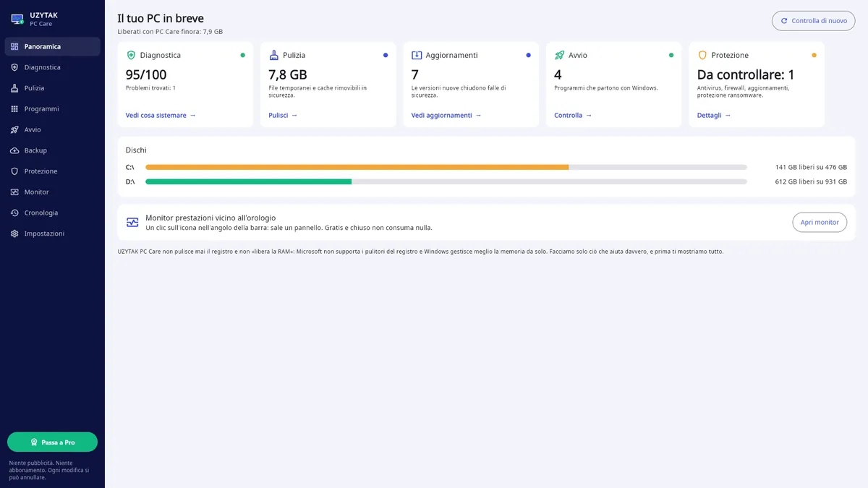Click the orange status dot on Protezione card

tap(814, 55)
